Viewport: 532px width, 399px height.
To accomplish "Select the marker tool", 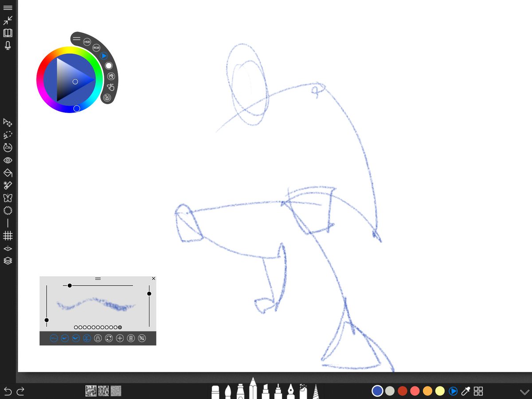I will click(x=266, y=391).
